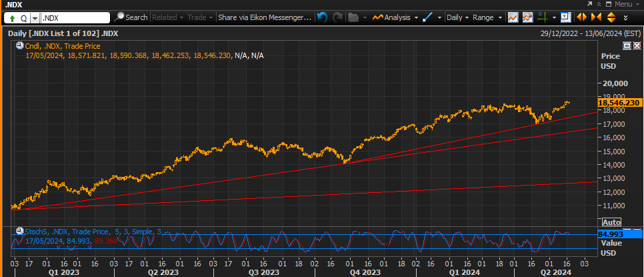Click the clock icon beside Cndl label
This screenshot has width=644, height=277.
point(19,45)
